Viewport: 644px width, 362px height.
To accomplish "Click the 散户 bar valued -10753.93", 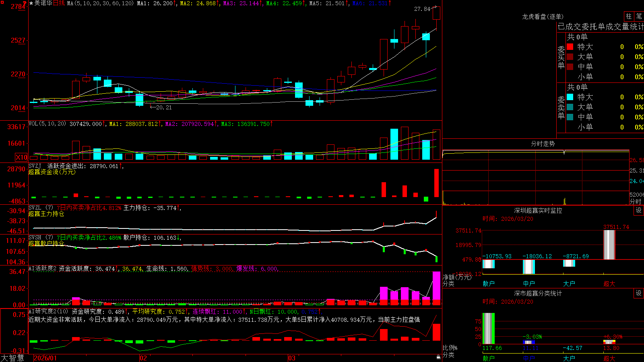I will pos(488,264).
